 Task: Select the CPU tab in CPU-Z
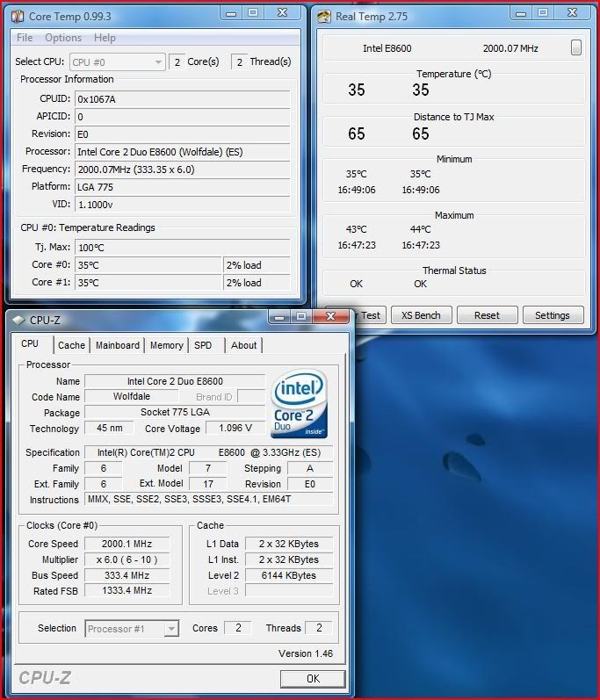(30, 343)
